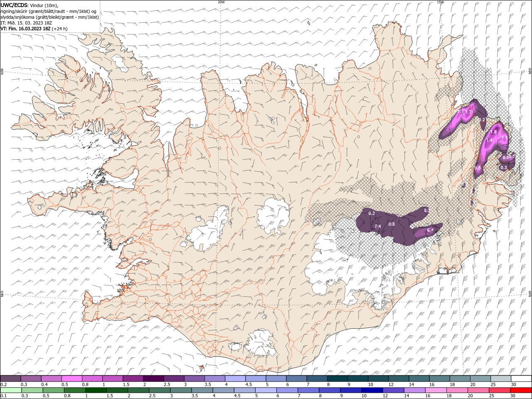
Task: Select the green 0.5 swatch in bottom legend row
Action: coord(53,390)
